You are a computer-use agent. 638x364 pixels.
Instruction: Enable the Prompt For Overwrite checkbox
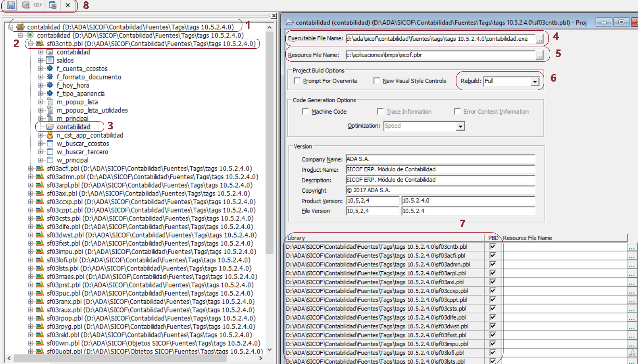pyautogui.click(x=297, y=81)
